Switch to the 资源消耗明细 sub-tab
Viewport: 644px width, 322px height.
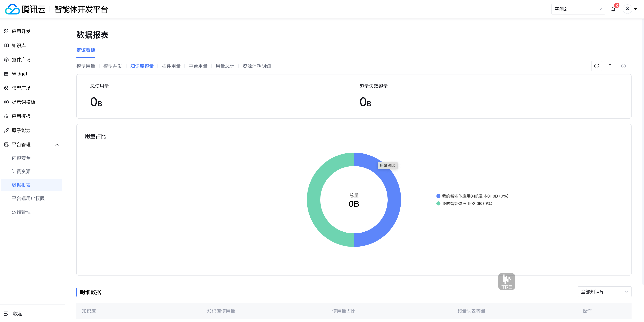257,66
